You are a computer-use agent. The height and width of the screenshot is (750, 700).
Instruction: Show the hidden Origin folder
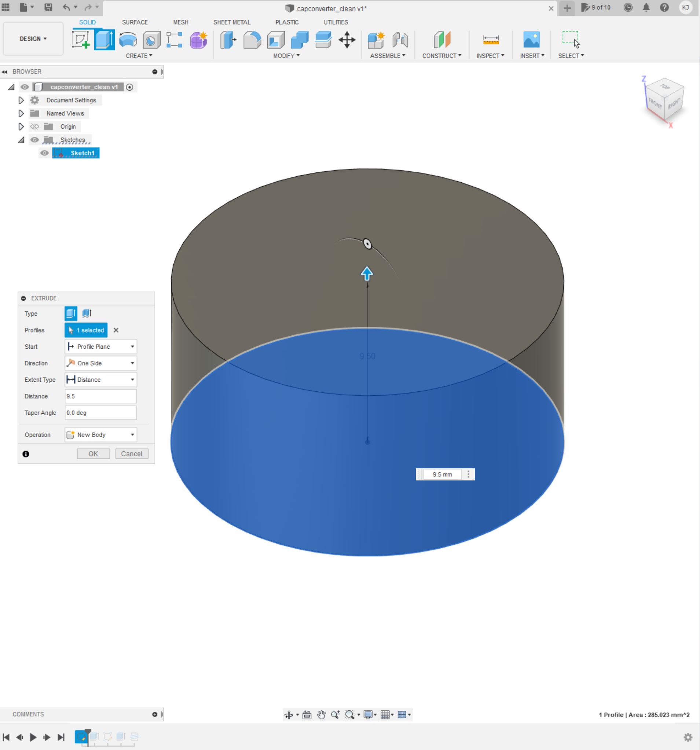click(35, 127)
